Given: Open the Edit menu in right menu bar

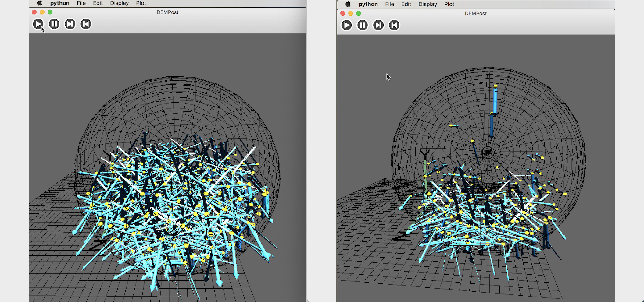Looking at the screenshot, I should pos(406,4).
